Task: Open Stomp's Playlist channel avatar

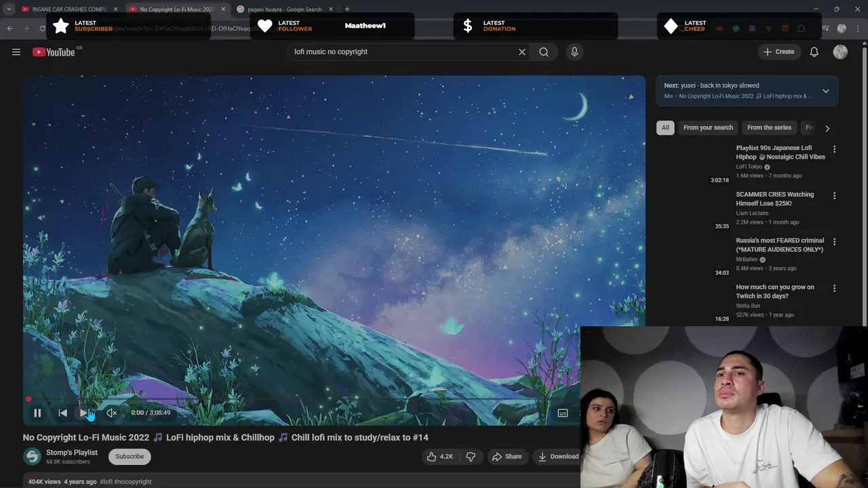Action: tap(33, 457)
